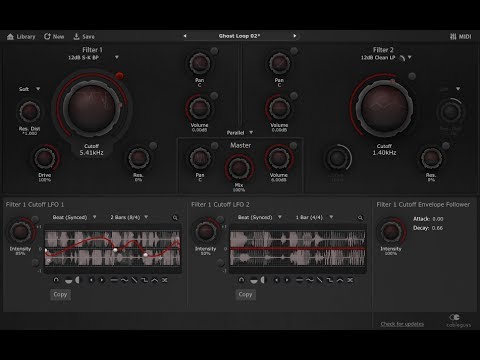Open Filter 1 type dropdown (12dB S-K BP)
Viewport: 480px width, 360px height.
(x=93, y=58)
